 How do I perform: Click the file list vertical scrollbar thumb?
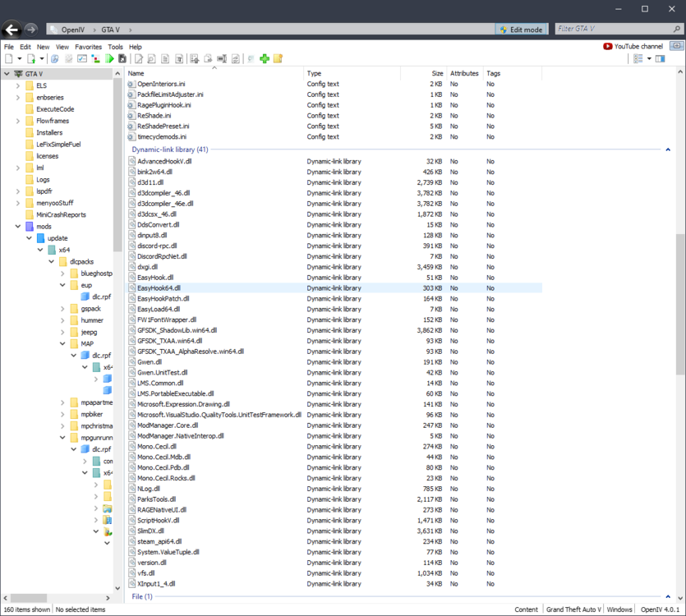click(680, 304)
